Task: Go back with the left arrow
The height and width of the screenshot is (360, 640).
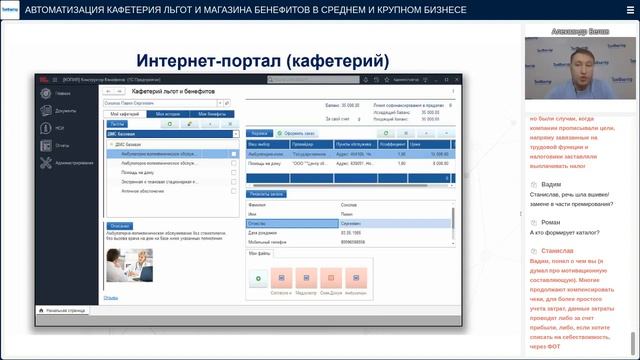Action: point(108,91)
